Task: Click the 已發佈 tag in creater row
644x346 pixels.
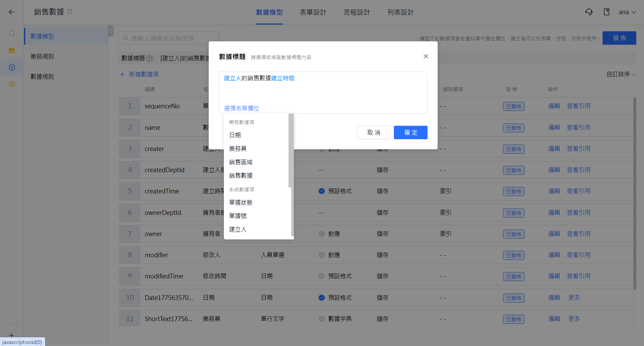Action: click(x=514, y=149)
